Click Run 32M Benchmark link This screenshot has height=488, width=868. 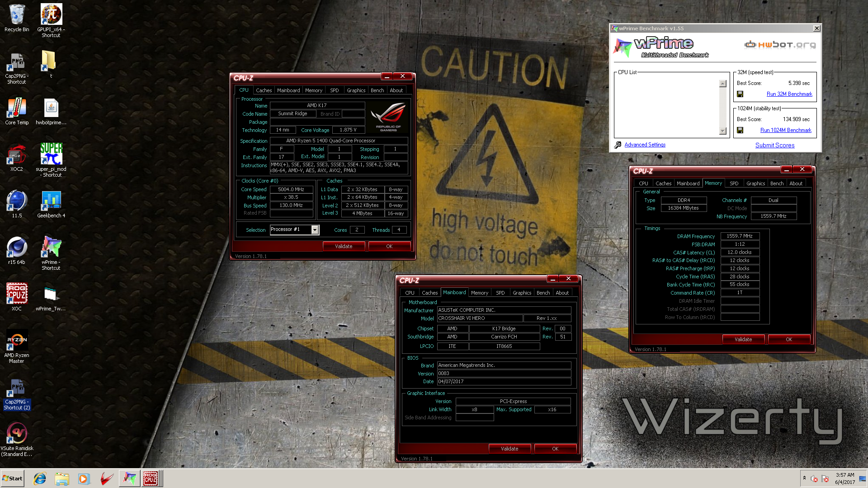click(789, 94)
